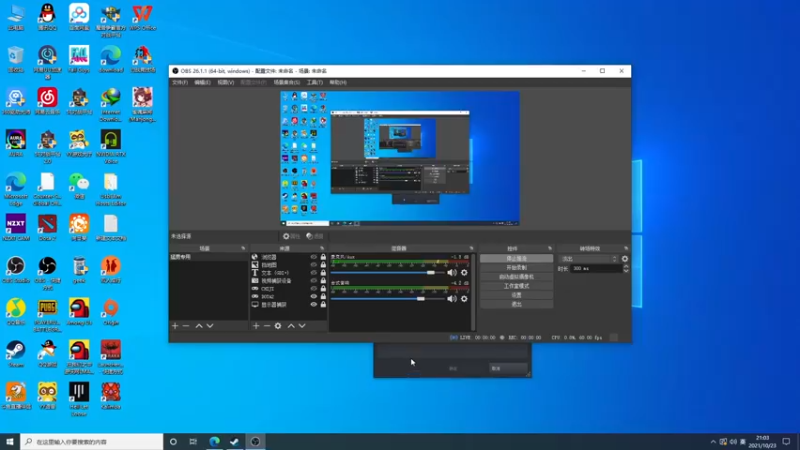Add a new scene with plus icon
The image size is (800, 450).
[175, 326]
